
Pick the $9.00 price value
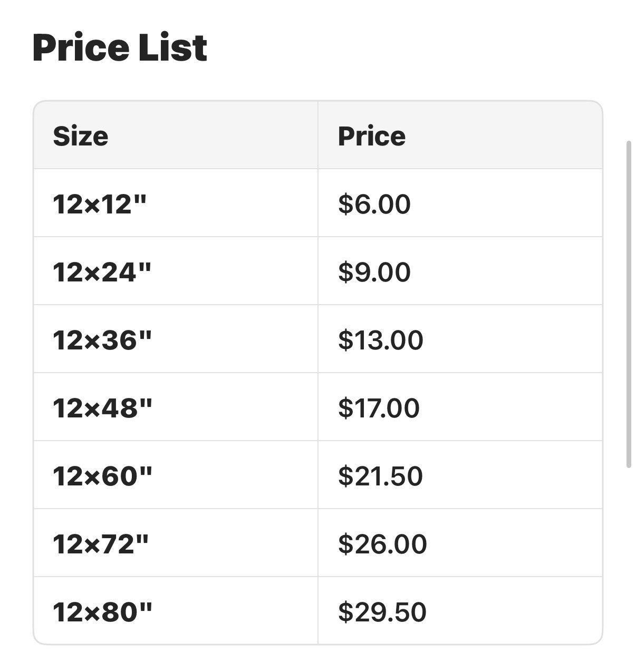click(374, 272)
